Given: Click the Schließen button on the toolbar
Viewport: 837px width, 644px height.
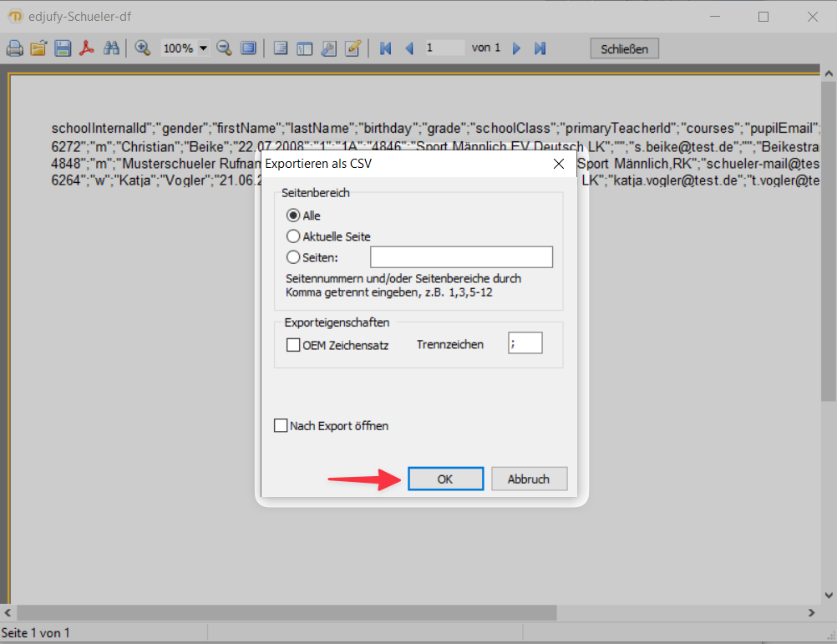Looking at the screenshot, I should 624,48.
